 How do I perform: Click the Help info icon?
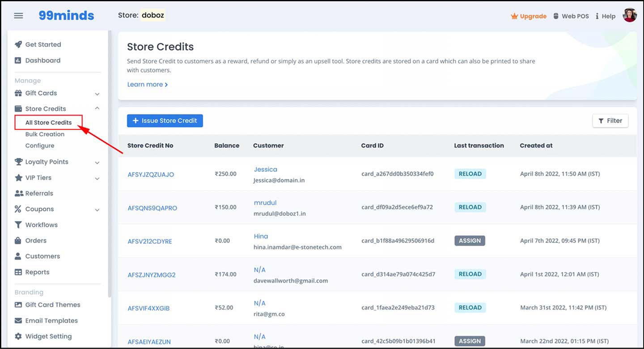[x=597, y=16]
